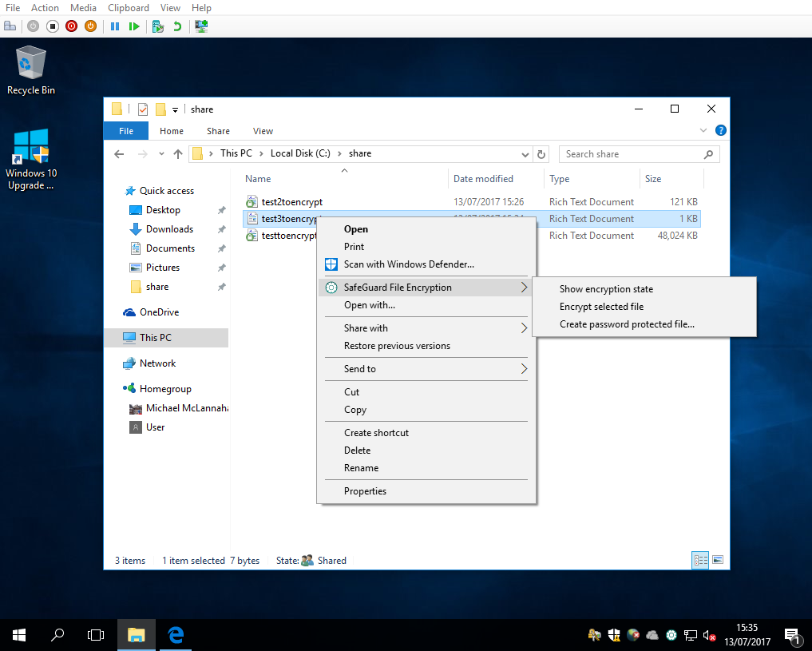Switch to the View ribbon tab
This screenshot has height=651, width=812.
coord(263,131)
